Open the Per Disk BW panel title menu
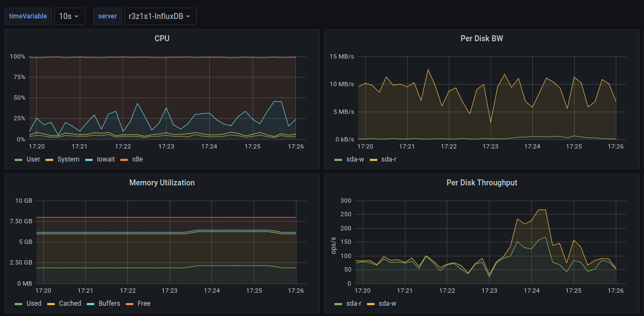644x316 pixels. [481, 38]
